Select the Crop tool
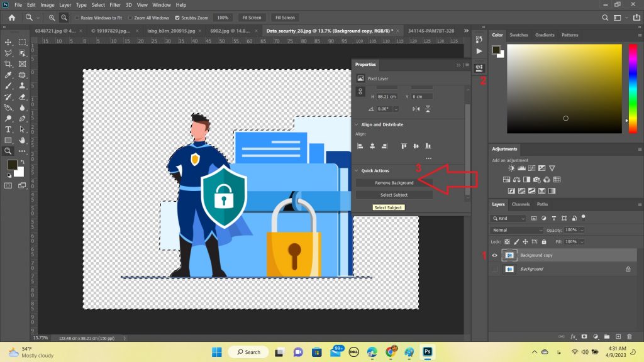 (8, 64)
